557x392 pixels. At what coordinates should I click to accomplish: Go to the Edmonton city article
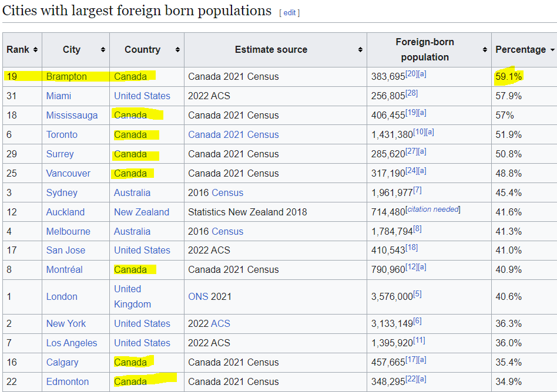pyautogui.click(x=68, y=382)
